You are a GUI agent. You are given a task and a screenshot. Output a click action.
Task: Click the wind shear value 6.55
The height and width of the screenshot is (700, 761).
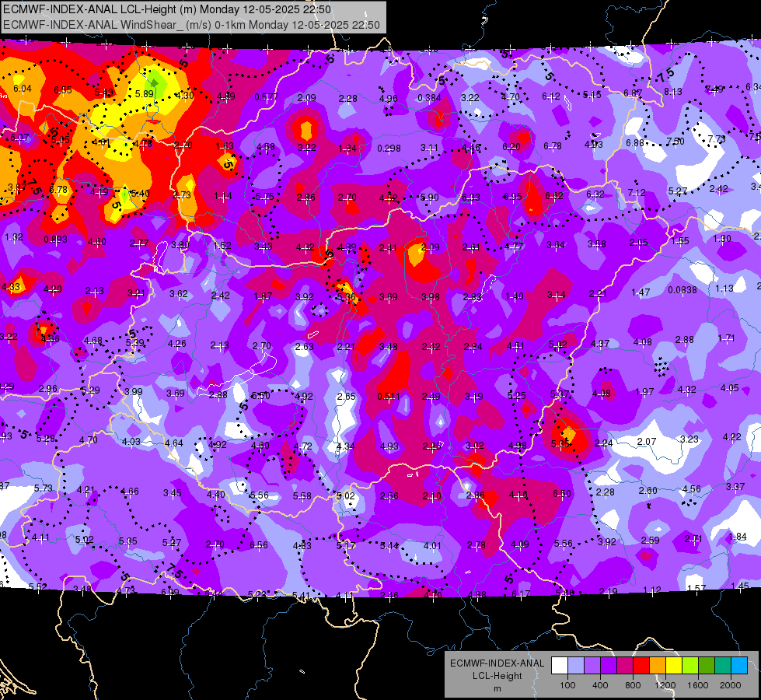pyautogui.click(x=63, y=90)
